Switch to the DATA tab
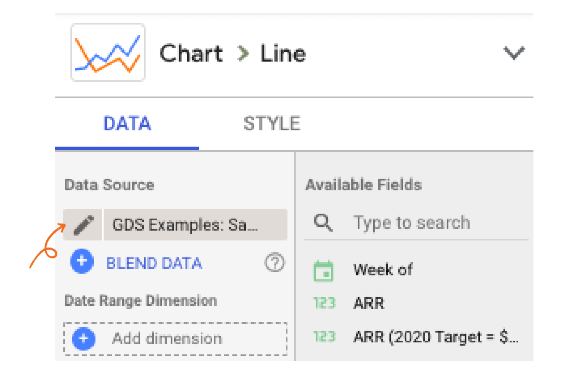Viewport: 588px width, 374px height. (x=127, y=124)
